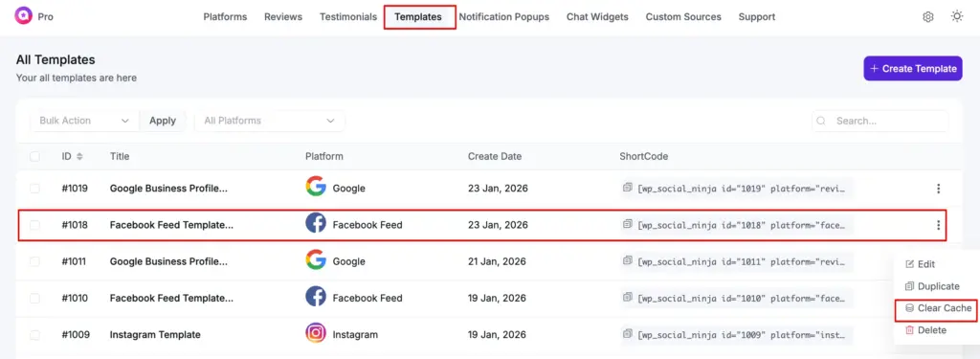Image resolution: width=980 pixels, height=359 pixels.
Task: Click the Delete trash icon in menu
Action: click(x=909, y=330)
